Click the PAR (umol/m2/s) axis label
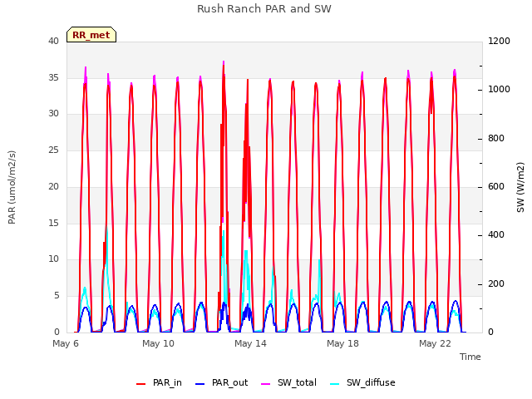Viewport: 532px width, 399px height. (12, 187)
